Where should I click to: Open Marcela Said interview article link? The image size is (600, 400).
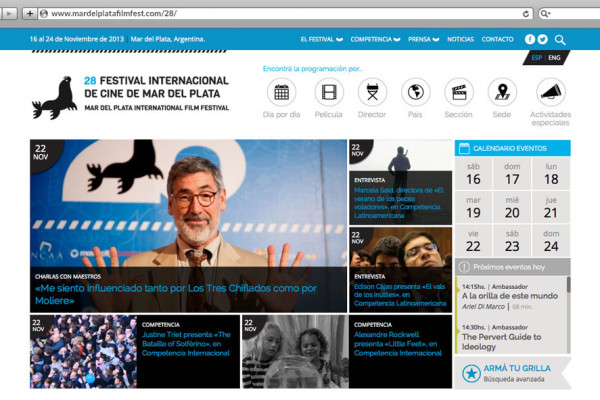pyautogui.click(x=398, y=202)
